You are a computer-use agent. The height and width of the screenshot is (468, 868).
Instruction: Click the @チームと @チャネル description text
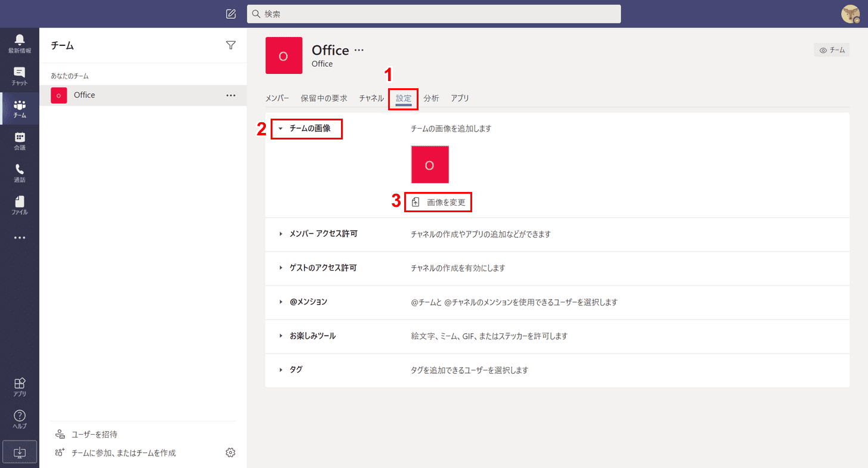(x=514, y=302)
